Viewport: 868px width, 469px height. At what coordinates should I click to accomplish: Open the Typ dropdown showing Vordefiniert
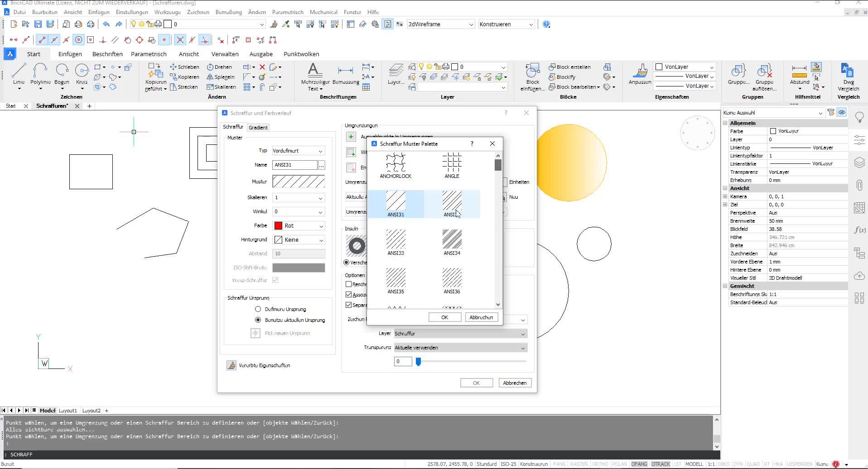click(x=299, y=151)
